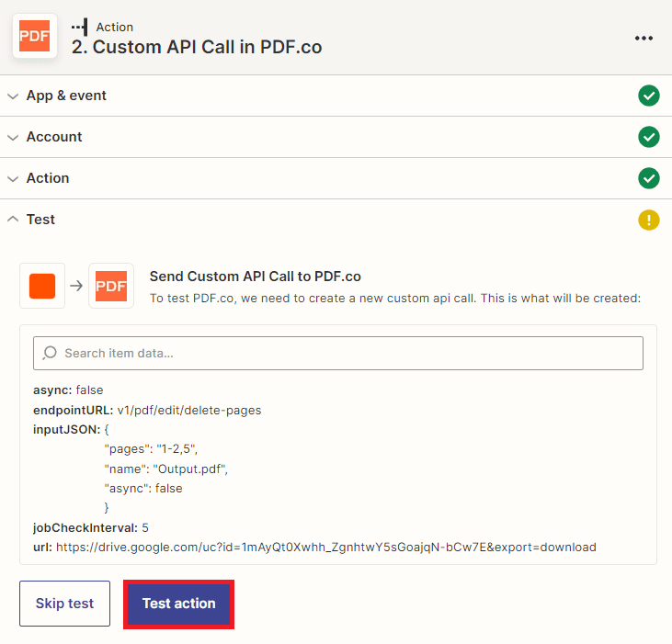Screen dimensions: 672x644
Task: Open the three-dot more options menu
Action: click(644, 38)
